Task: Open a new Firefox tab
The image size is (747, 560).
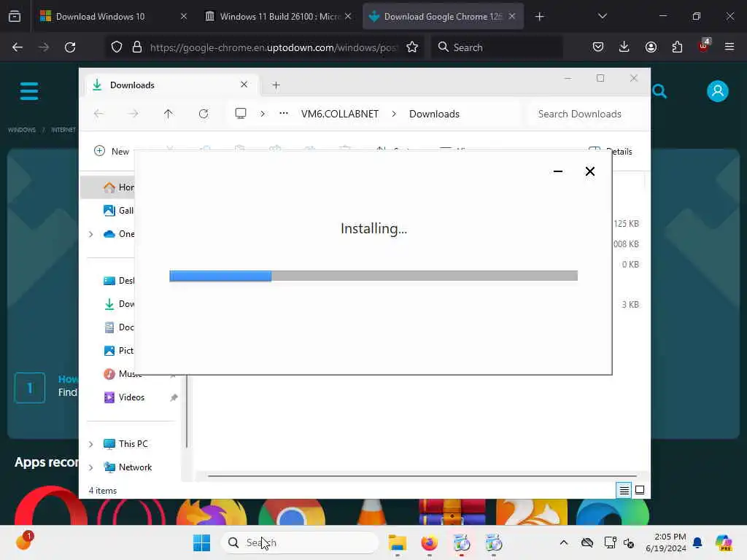Action: (539, 17)
